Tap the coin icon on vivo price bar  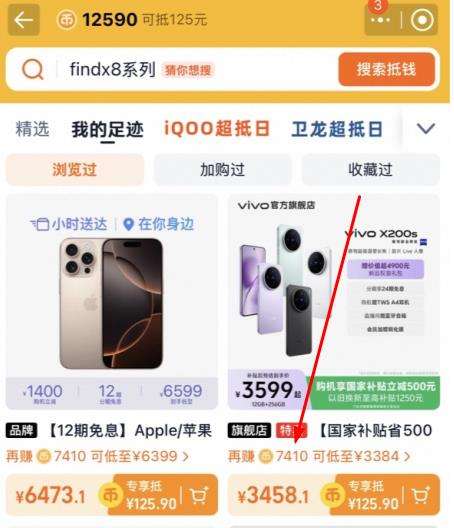332,496
